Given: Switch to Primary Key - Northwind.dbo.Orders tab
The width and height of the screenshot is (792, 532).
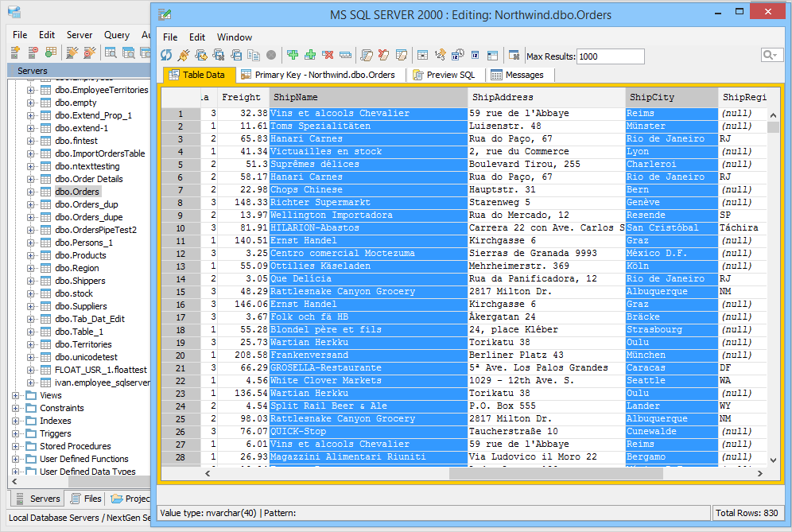Looking at the screenshot, I should [x=319, y=75].
